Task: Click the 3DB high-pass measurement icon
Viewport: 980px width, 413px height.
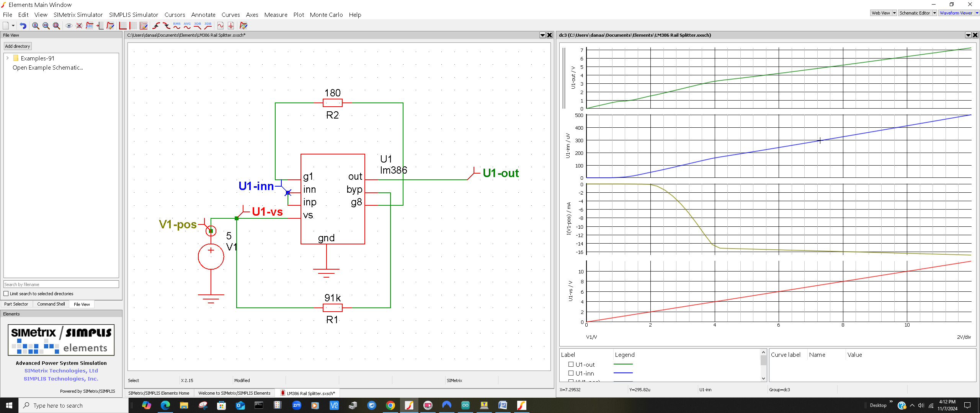Action: [x=208, y=26]
